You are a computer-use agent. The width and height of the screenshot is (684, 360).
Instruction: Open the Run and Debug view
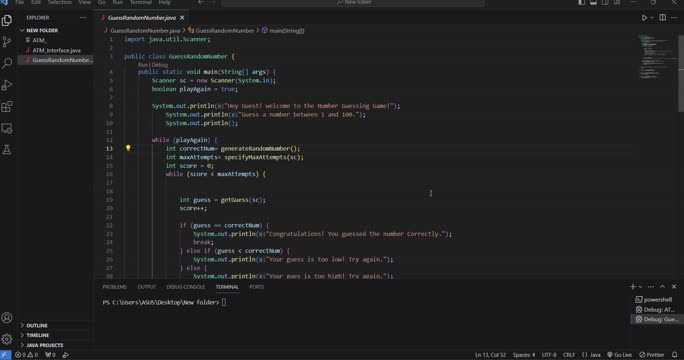point(7,85)
